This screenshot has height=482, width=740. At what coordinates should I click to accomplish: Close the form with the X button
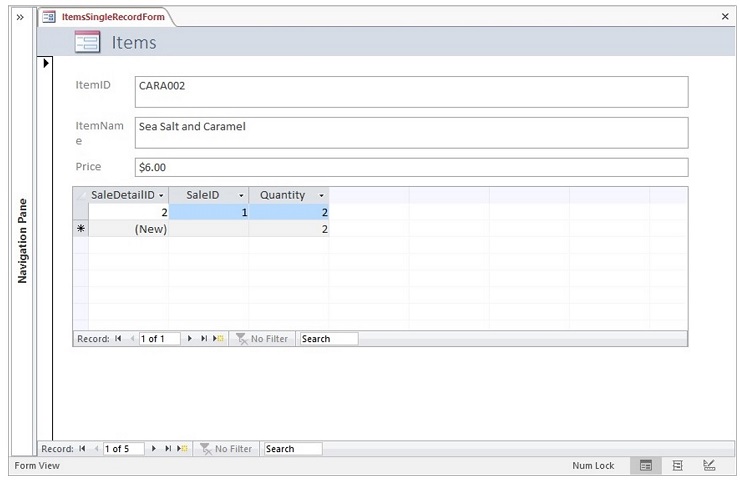(725, 17)
